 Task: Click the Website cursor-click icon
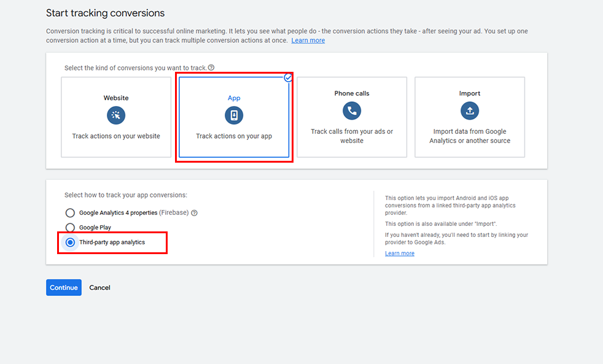(116, 115)
